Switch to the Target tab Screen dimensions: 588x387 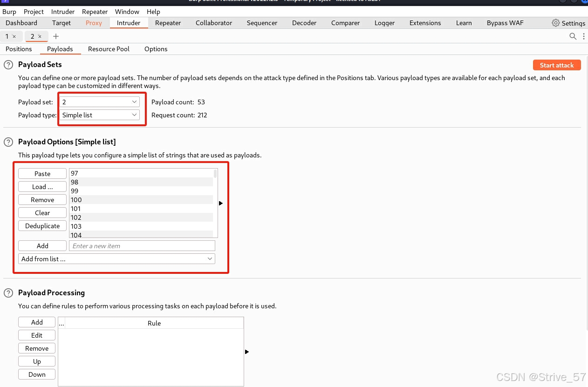click(x=62, y=23)
